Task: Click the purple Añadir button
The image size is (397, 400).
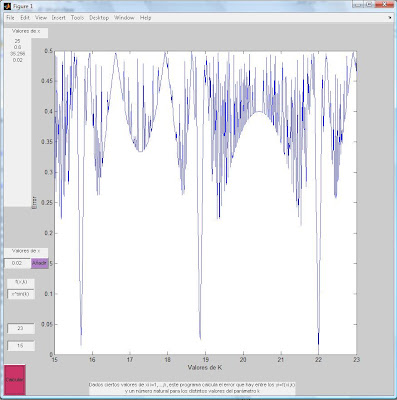Action: [39, 263]
